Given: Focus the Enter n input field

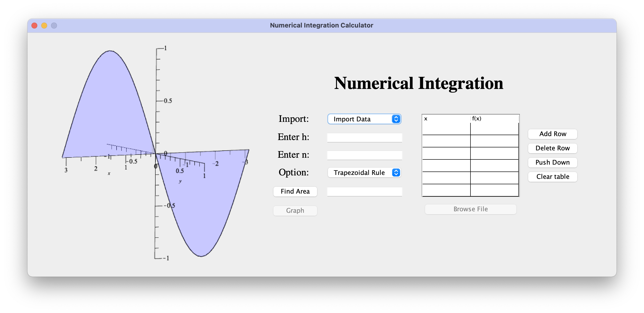Looking at the screenshot, I should [364, 155].
